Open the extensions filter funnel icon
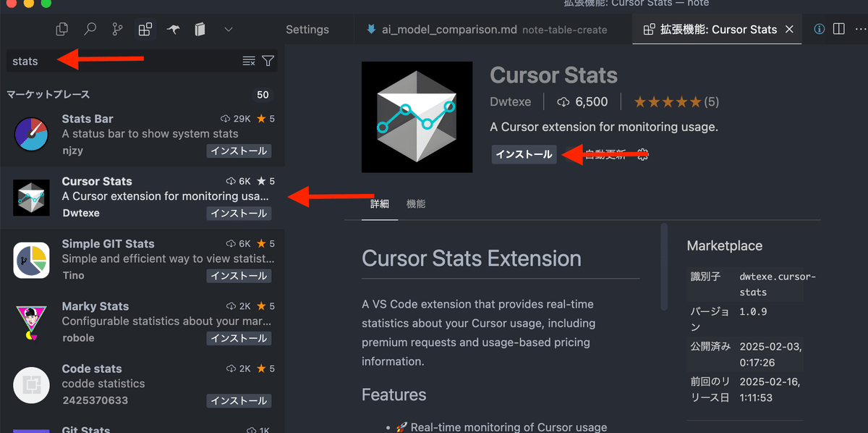Screen dimensions: 868x433 (x=268, y=61)
